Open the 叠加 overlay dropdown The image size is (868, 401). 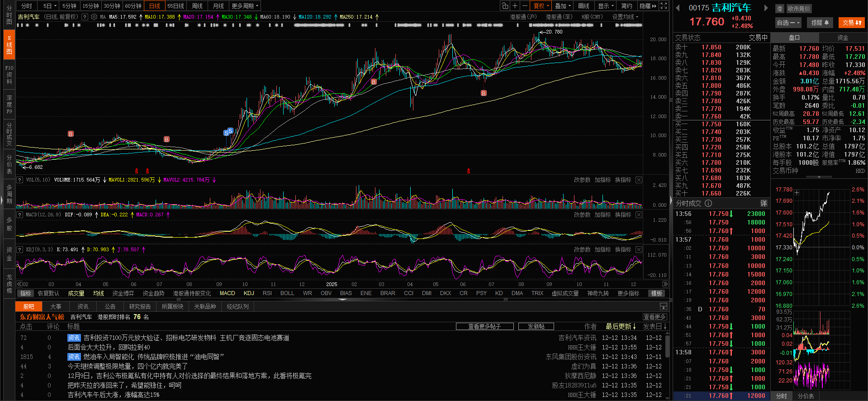[563, 6]
